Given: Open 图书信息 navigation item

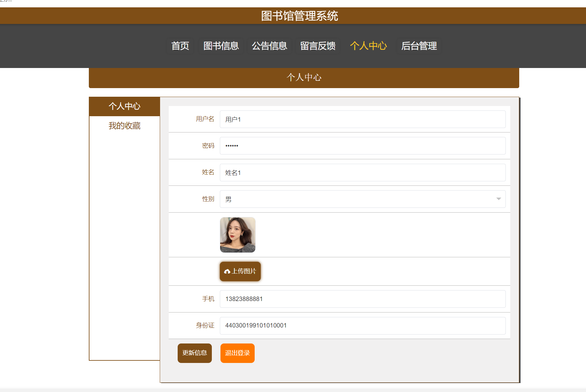Looking at the screenshot, I should (x=221, y=46).
